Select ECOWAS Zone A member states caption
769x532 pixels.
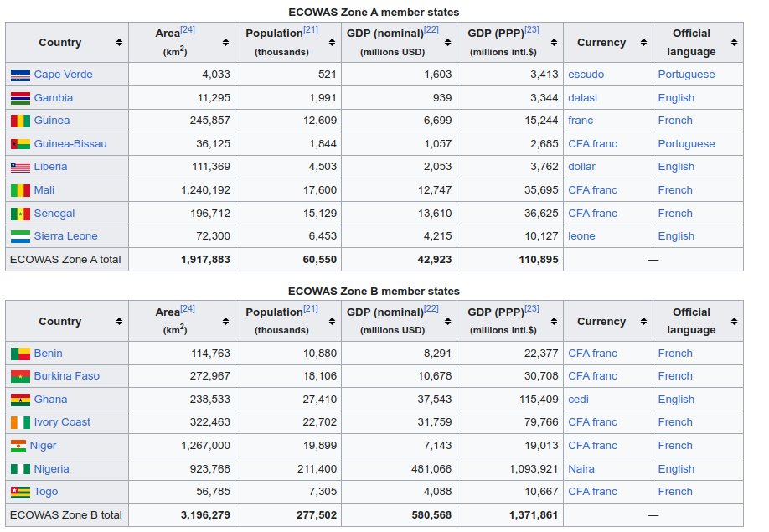374,13
